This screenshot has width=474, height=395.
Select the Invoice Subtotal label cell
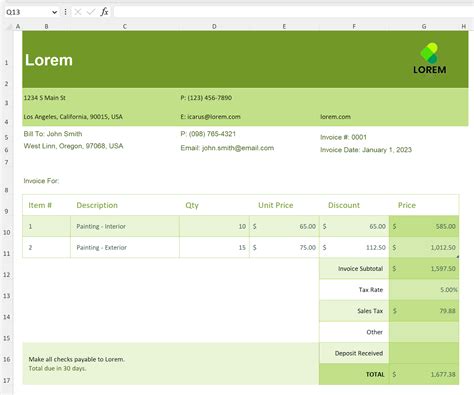click(x=354, y=269)
